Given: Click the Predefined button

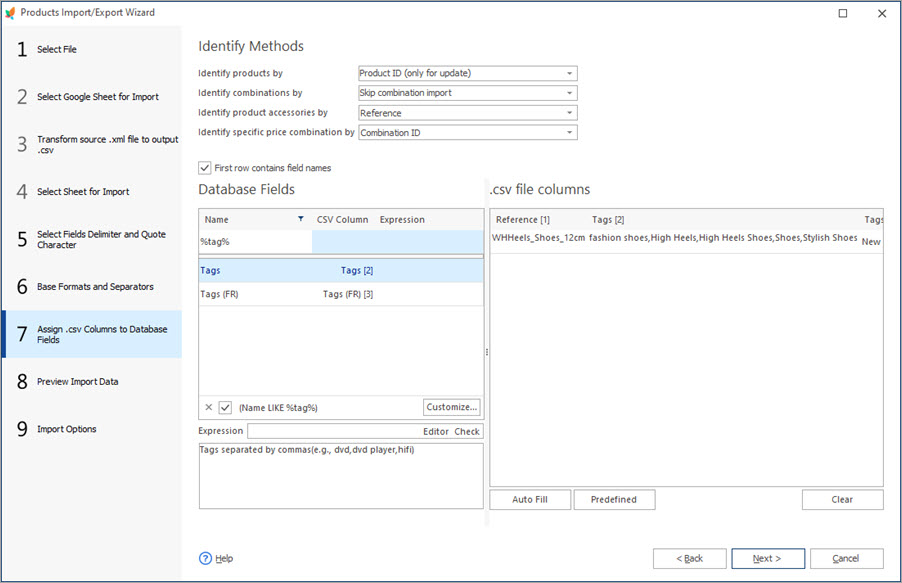Looking at the screenshot, I should coord(614,500).
